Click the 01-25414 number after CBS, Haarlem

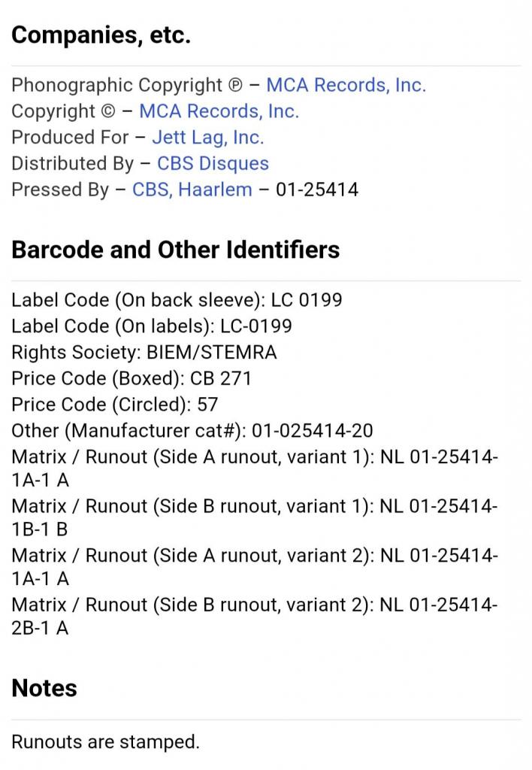click(x=316, y=189)
